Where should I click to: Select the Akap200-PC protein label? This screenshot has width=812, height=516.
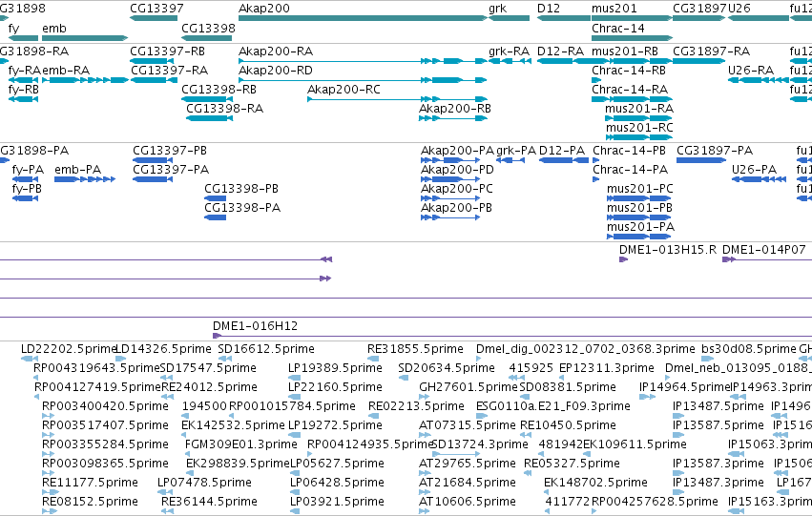[457, 189]
